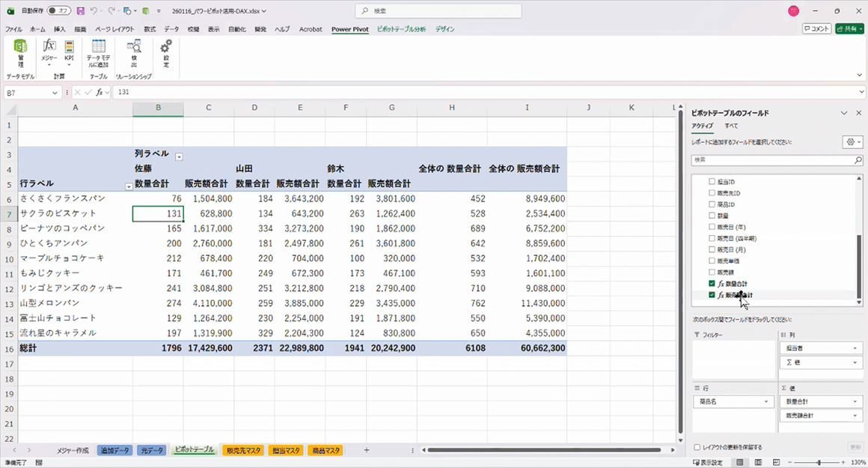
Task: Click the 共有 share button
Action: coord(850,28)
